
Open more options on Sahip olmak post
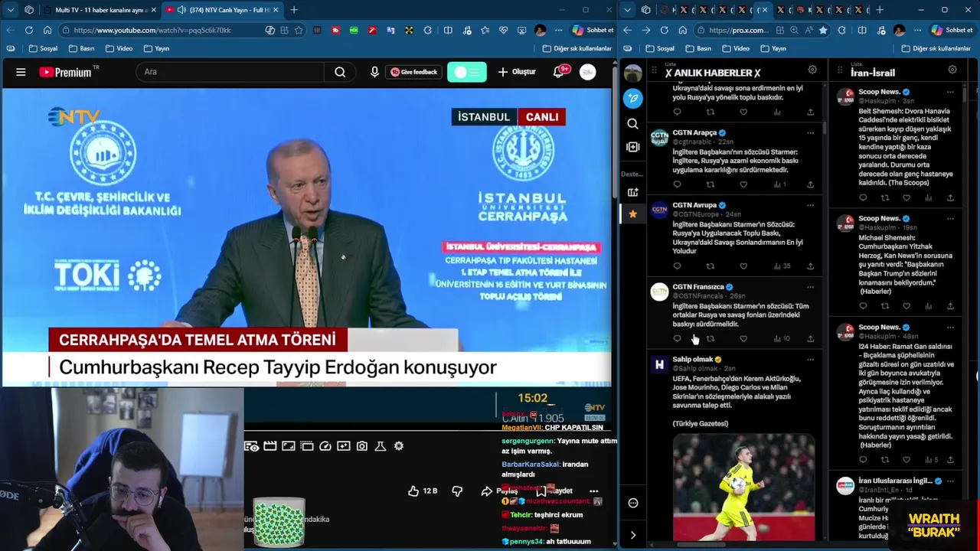810,360
